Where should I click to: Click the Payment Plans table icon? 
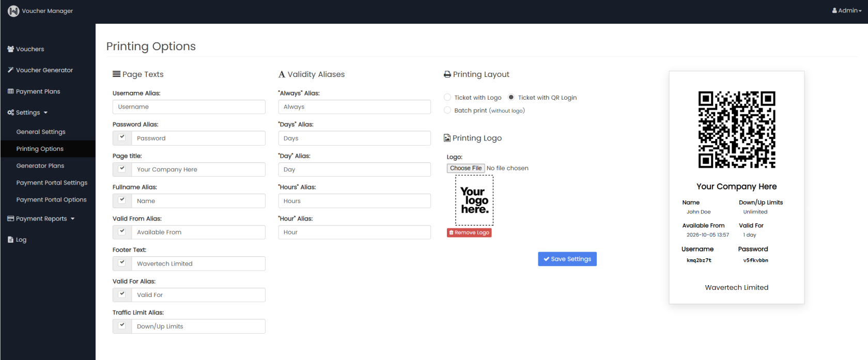point(10,91)
